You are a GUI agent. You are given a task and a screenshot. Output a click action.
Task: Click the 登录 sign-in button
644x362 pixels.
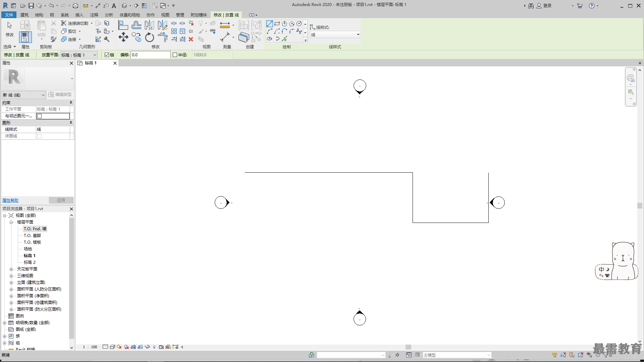click(x=544, y=6)
